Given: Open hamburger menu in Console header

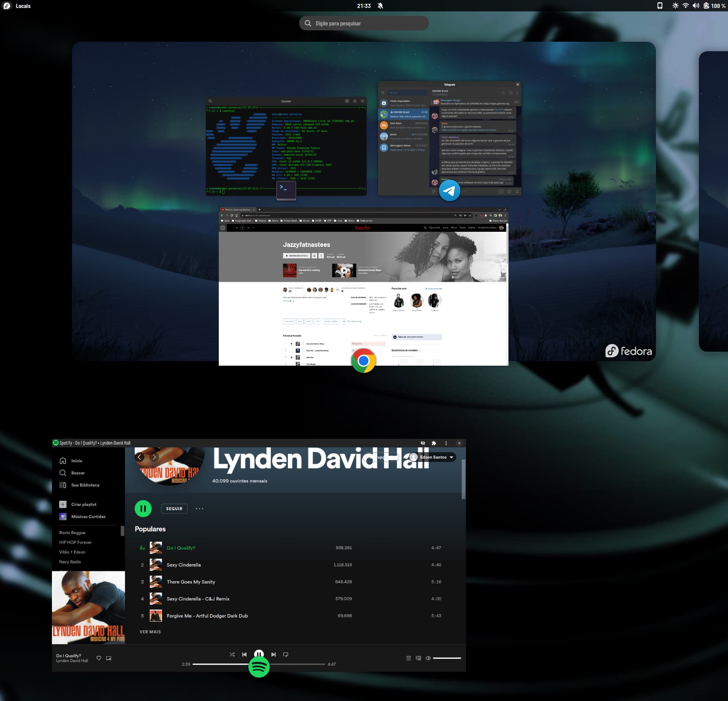Looking at the screenshot, I should point(355,101).
